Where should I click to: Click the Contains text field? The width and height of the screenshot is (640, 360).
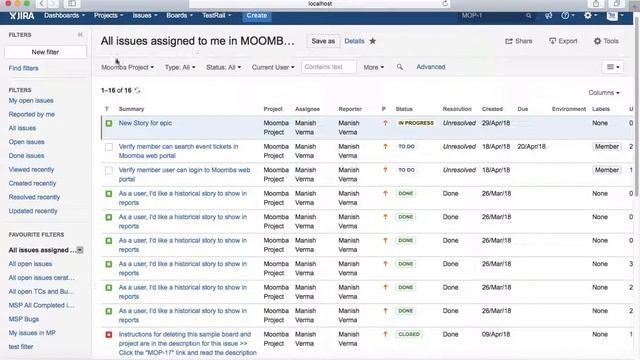point(329,67)
